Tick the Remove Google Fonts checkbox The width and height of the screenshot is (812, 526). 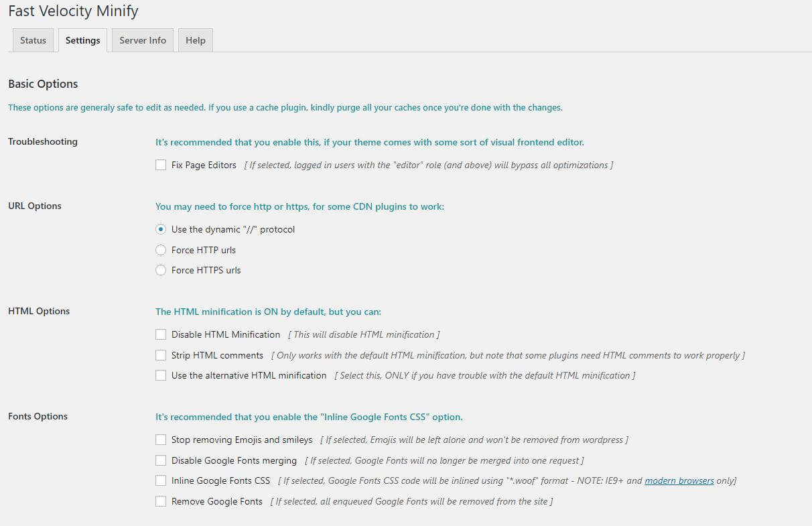tap(161, 501)
